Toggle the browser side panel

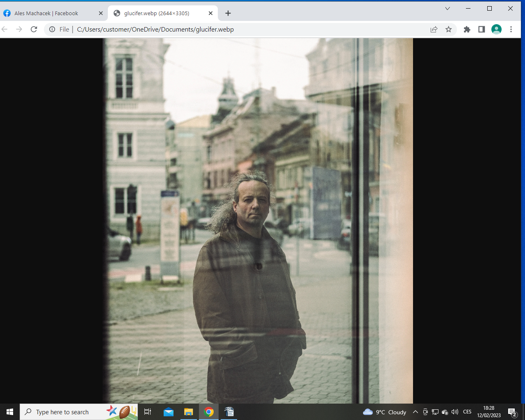pos(482,29)
